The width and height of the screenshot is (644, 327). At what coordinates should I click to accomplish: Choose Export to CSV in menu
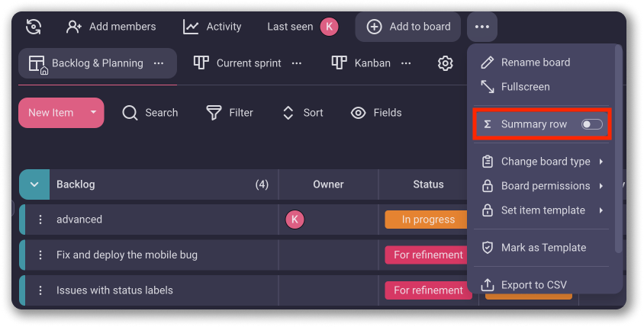point(533,285)
